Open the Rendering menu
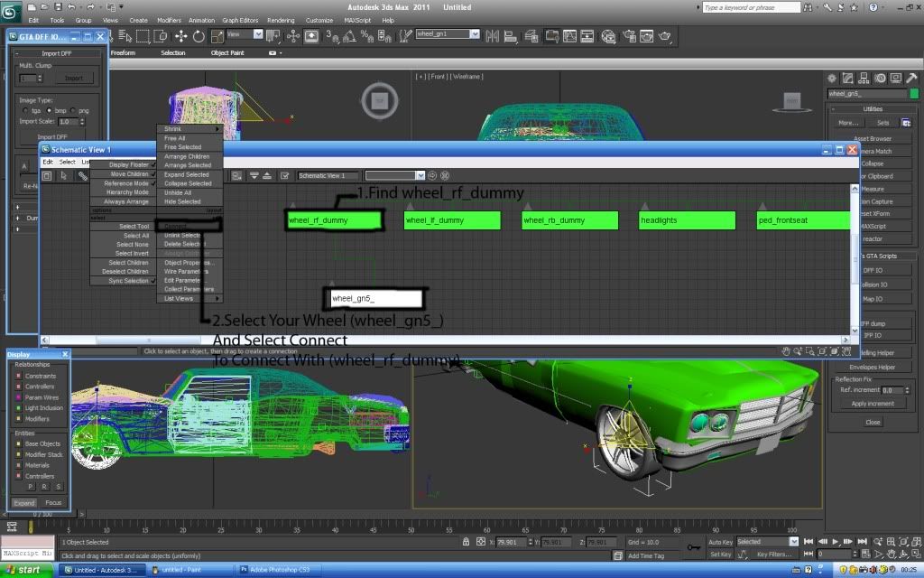Image resolution: width=924 pixels, height=578 pixels. coord(281,20)
